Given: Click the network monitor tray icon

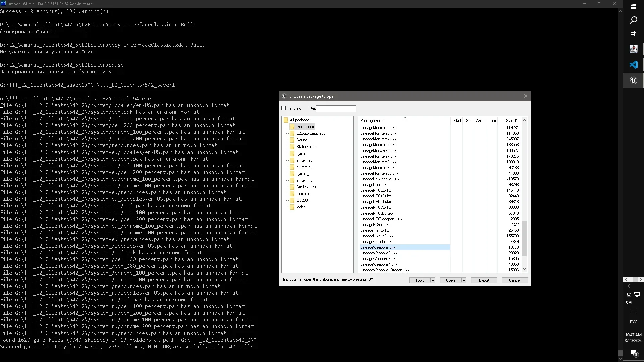Looking at the screenshot, I should pos(637,294).
